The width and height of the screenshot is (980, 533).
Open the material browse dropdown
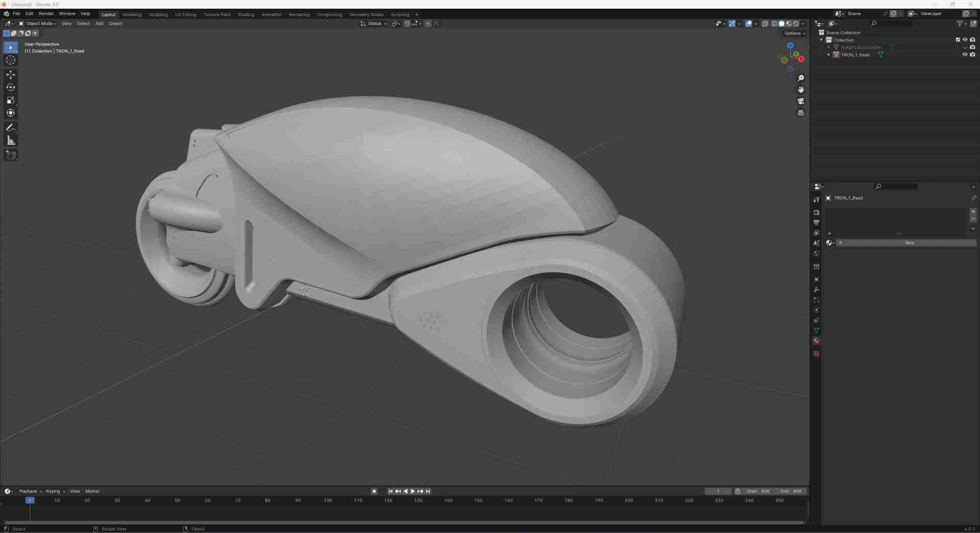coord(830,243)
